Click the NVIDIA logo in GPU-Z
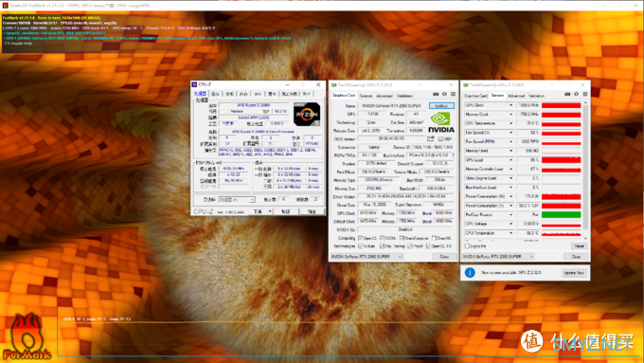 pos(441,123)
